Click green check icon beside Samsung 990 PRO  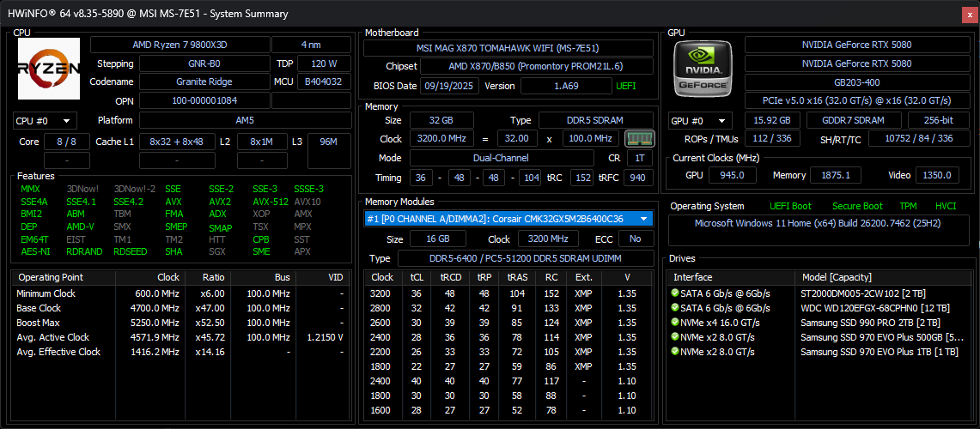tap(674, 323)
